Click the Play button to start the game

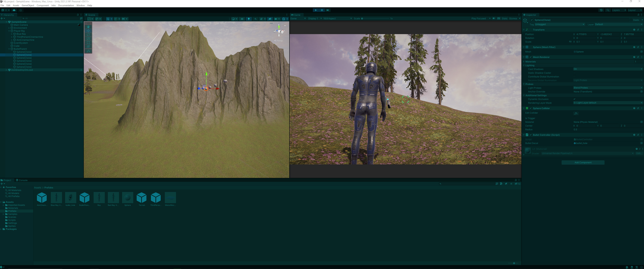coord(316,10)
